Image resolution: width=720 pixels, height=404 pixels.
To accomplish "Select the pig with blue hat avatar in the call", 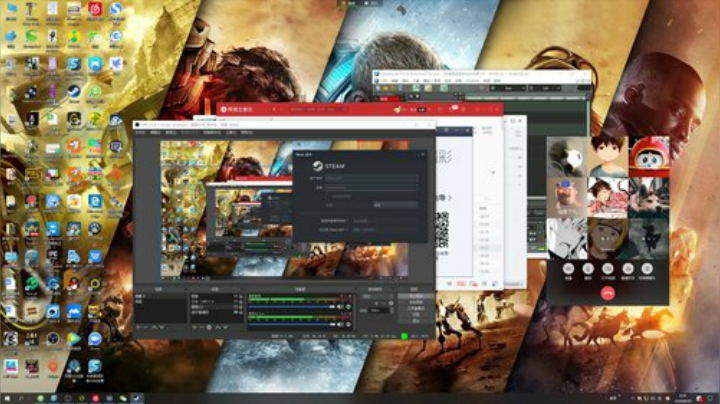I will tap(567, 198).
